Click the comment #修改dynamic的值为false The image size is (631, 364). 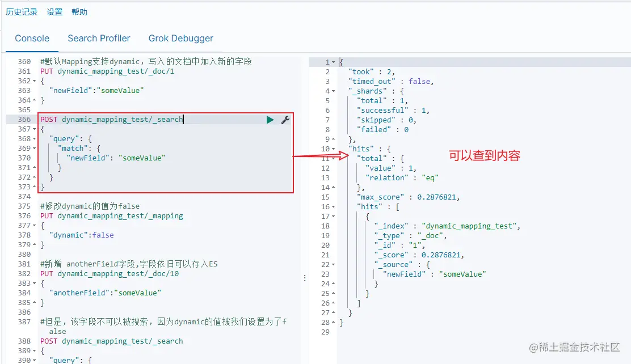(x=90, y=206)
